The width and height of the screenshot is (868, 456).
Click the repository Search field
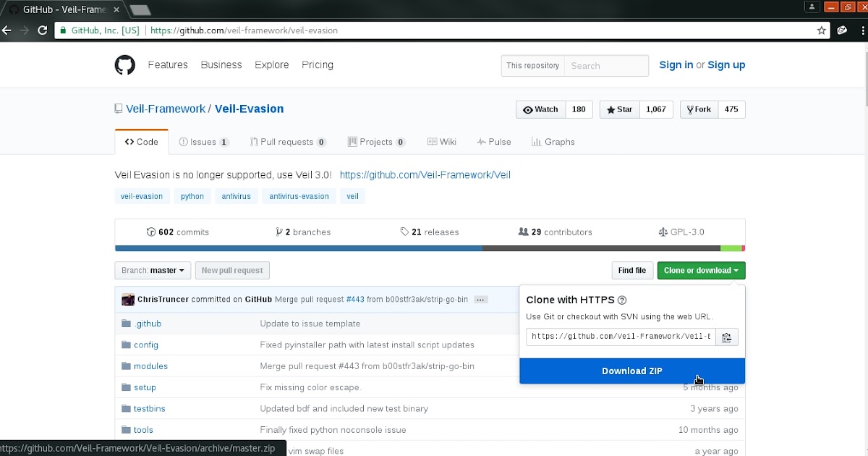606,65
